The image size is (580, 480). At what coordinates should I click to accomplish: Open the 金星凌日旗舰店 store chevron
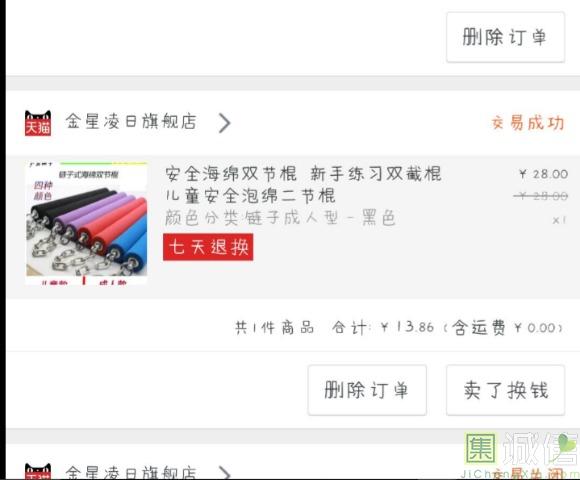coord(224,123)
